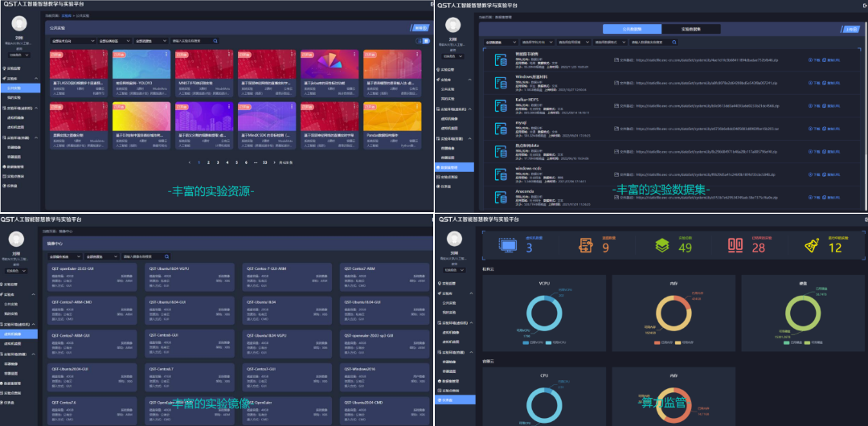Click orange document icon beside count 9

click(x=586, y=245)
